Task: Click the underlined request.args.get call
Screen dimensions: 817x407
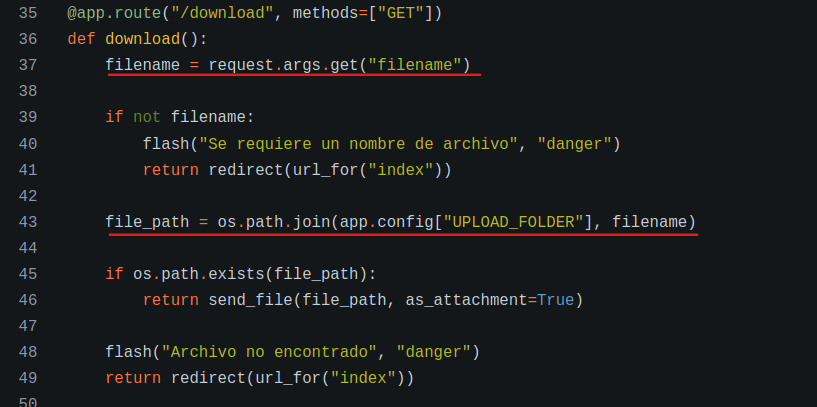Action: (x=294, y=66)
